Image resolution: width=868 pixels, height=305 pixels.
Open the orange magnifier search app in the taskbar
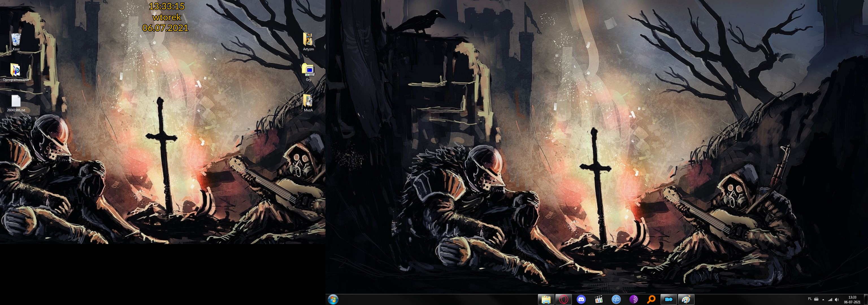(x=651, y=299)
